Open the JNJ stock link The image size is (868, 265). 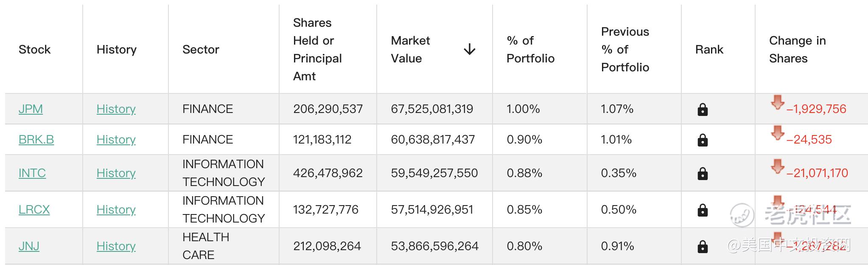pos(29,246)
